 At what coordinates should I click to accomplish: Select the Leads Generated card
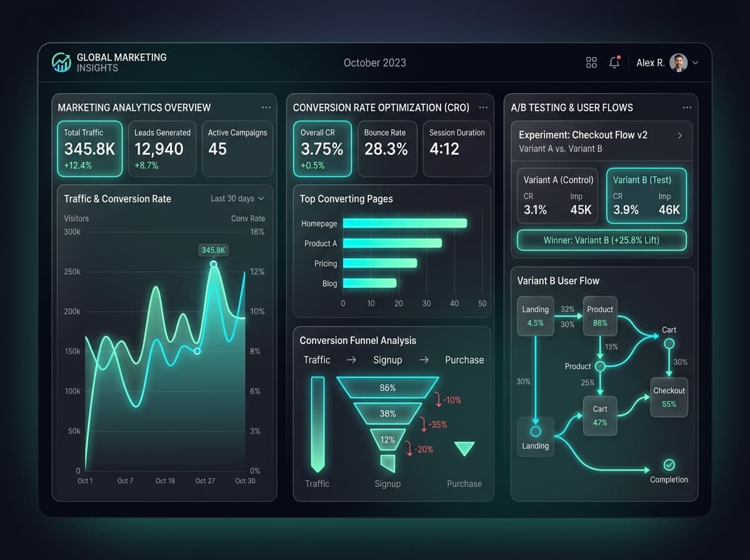(x=162, y=149)
